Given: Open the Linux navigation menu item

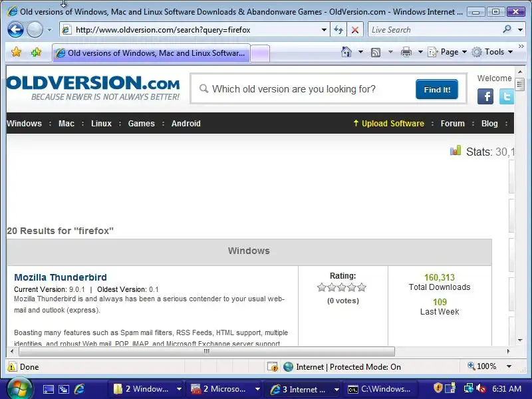Looking at the screenshot, I should click(101, 124).
